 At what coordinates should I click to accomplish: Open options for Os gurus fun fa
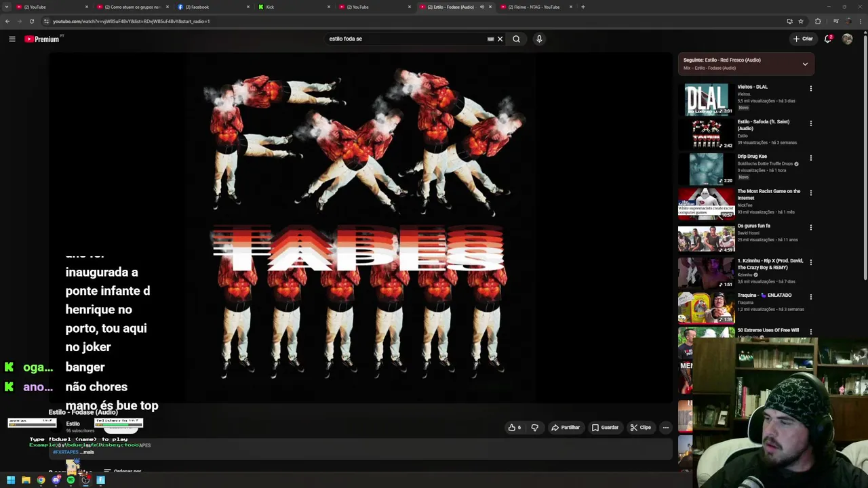810,227
